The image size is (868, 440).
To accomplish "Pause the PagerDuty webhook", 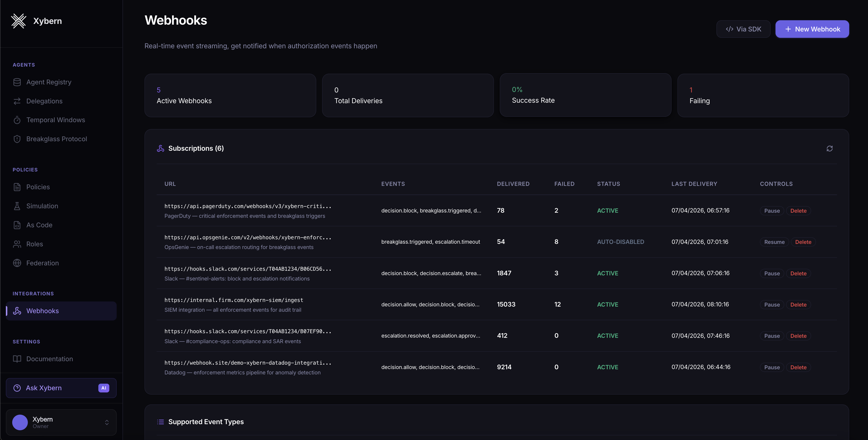I will 772,210.
